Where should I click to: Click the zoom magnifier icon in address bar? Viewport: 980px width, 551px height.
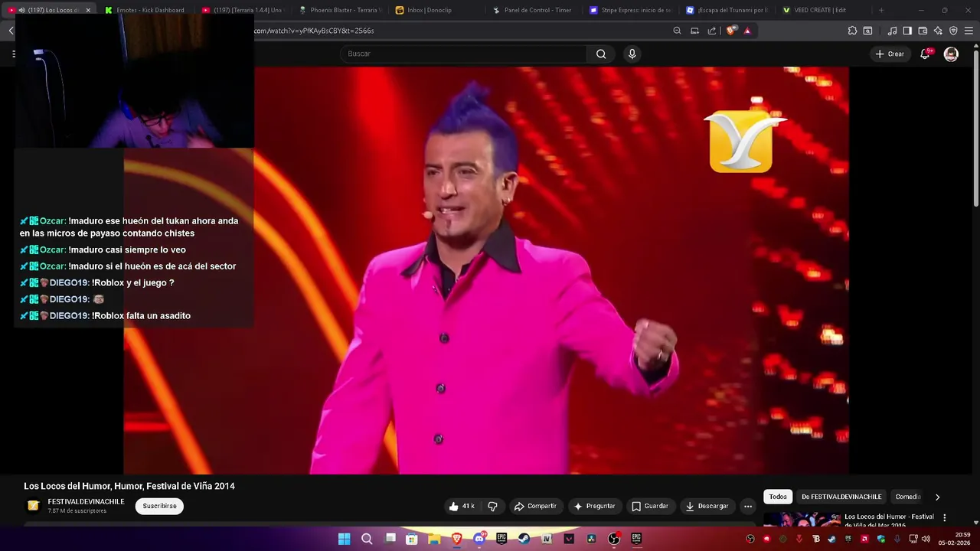pos(677,31)
